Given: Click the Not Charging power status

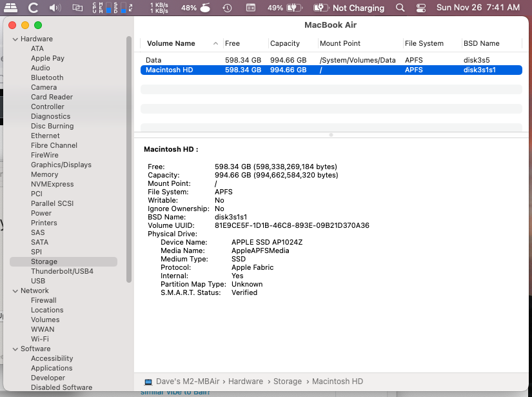Looking at the screenshot, I should click(349, 8).
